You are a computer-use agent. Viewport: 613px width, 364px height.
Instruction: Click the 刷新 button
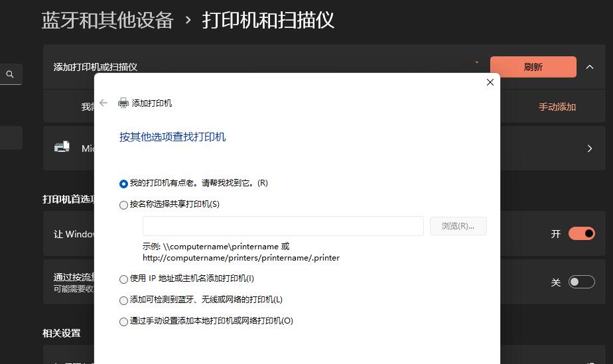coord(533,67)
